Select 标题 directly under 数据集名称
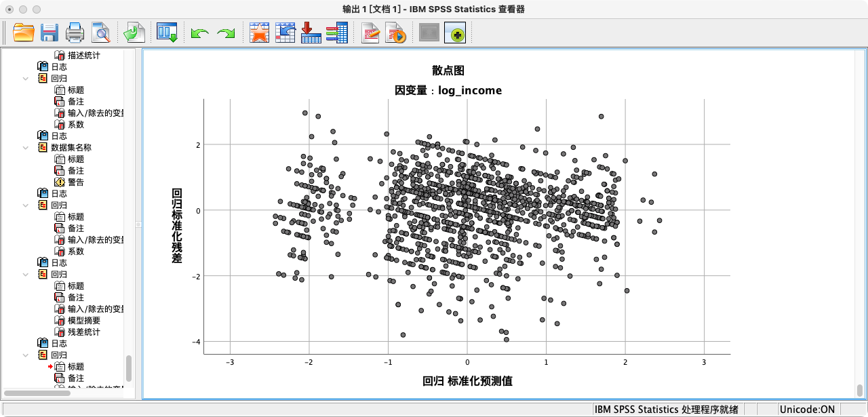 (76, 159)
